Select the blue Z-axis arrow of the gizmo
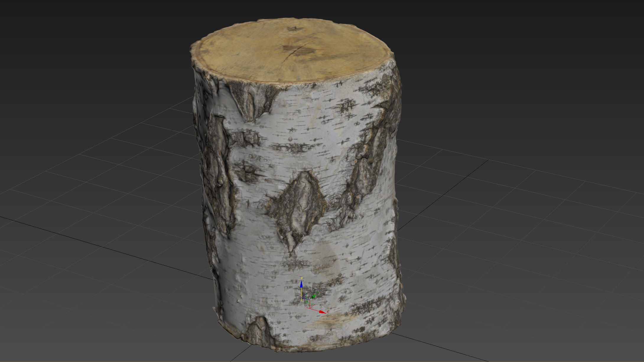Viewport: 644px width, 362px height. click(301, 284)
